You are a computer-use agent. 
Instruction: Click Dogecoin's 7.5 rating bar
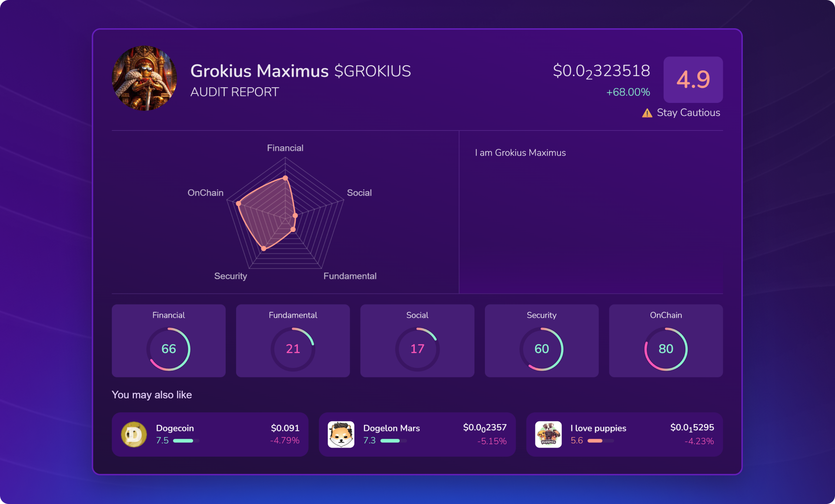point(186,441)
